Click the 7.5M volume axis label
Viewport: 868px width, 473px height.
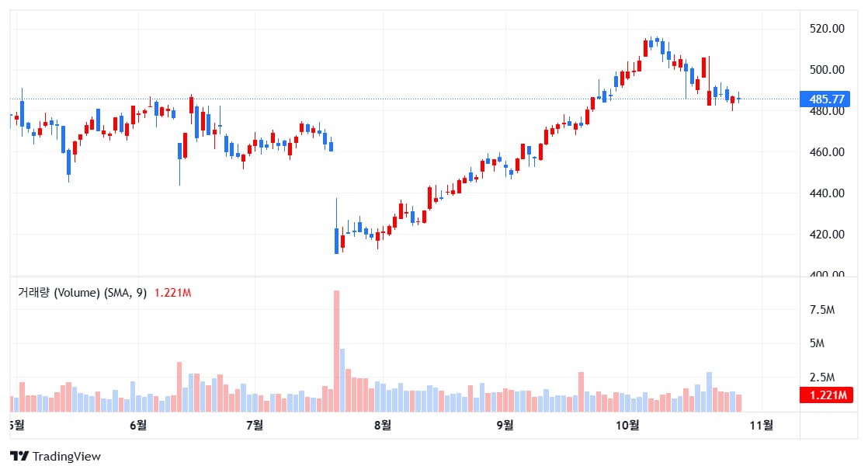[x=821, y=310]
